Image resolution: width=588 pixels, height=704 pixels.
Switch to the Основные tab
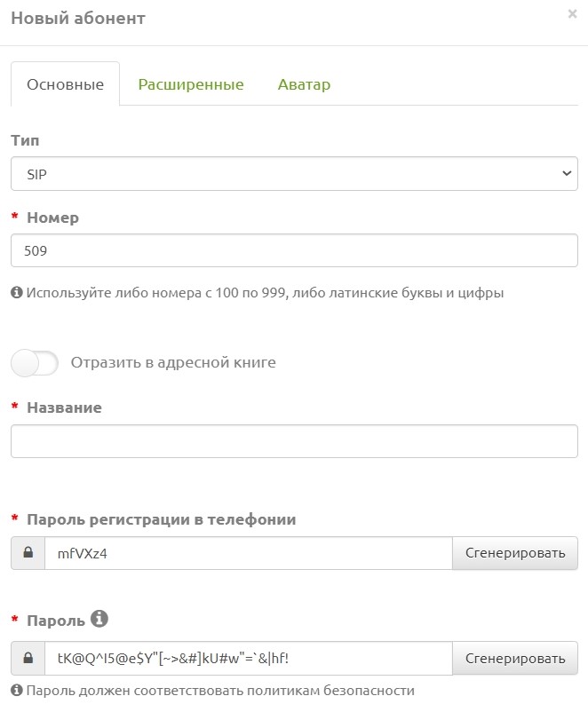tap(65, 84)
